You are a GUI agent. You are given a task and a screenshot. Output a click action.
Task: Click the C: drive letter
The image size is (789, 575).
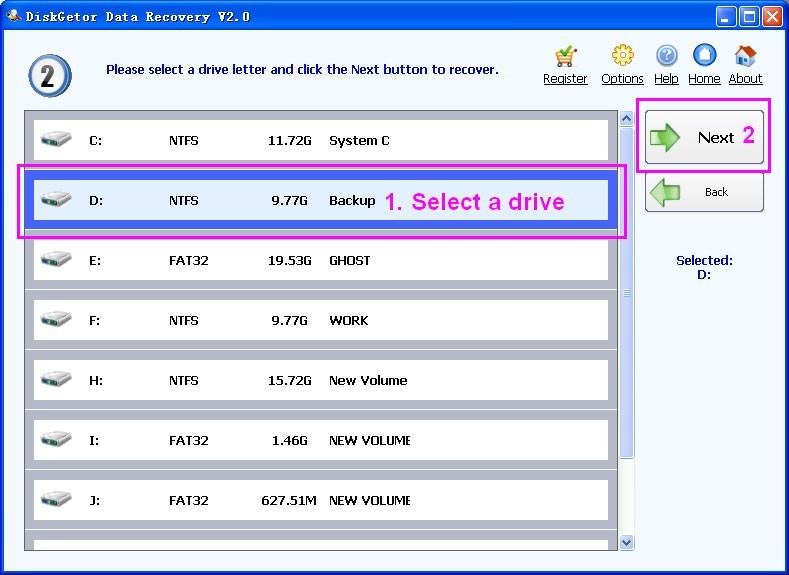[96, 141]
